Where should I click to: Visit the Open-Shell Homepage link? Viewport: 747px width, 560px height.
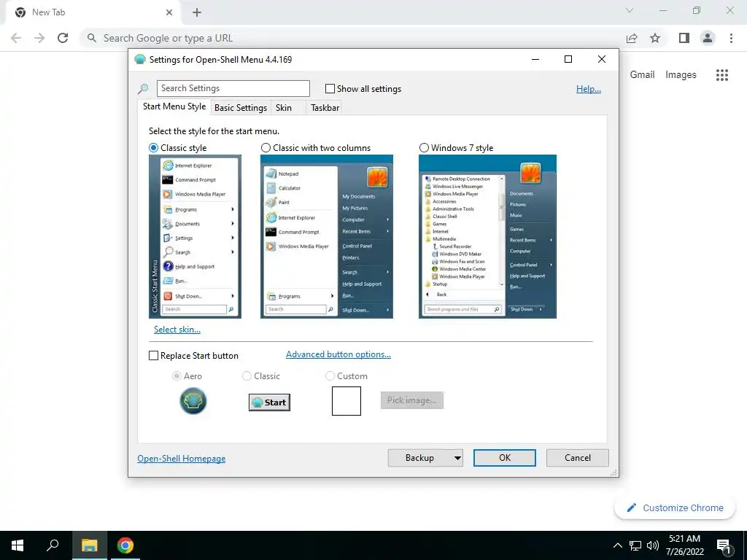[182, 459]
